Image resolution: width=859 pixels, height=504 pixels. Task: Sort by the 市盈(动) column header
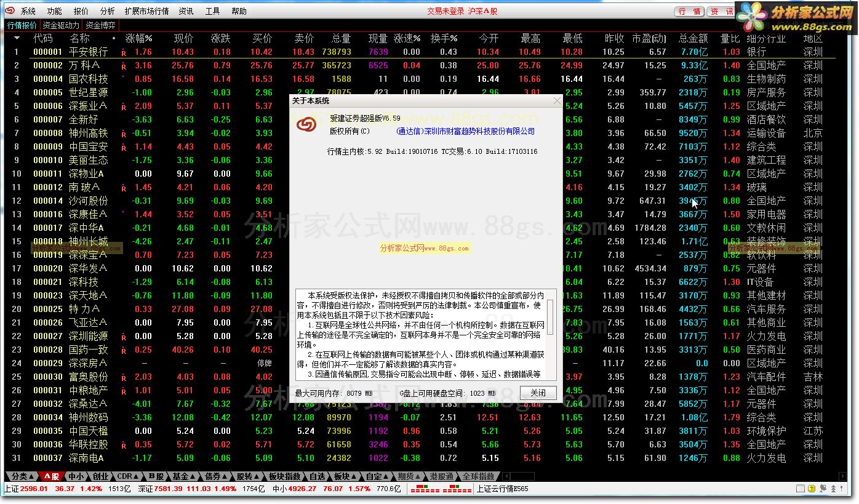tap(649, 39)
